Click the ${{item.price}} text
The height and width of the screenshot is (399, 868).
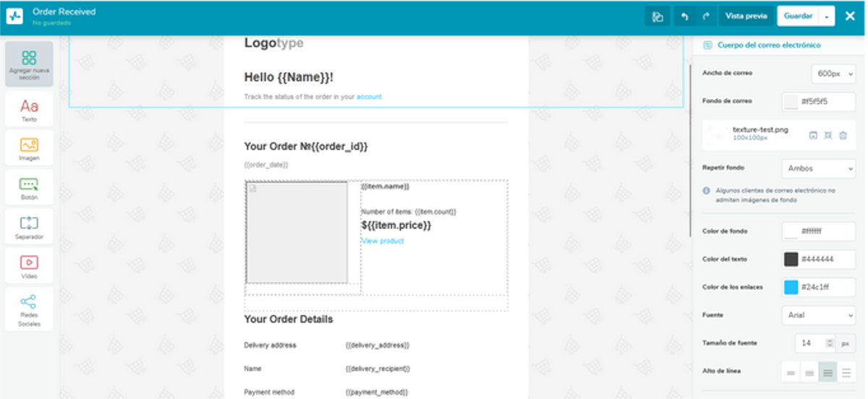coord(396,226)
